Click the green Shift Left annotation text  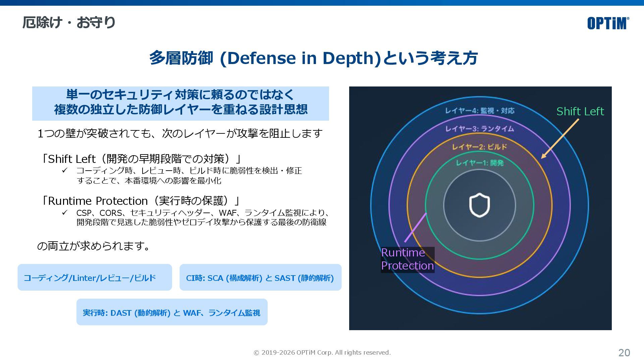click(x=580, y=111)
